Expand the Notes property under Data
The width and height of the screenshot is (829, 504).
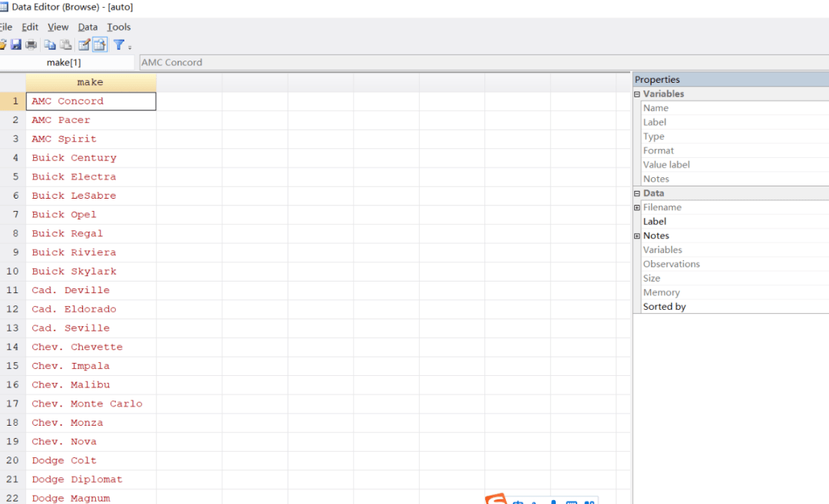[x=637, y=236]
